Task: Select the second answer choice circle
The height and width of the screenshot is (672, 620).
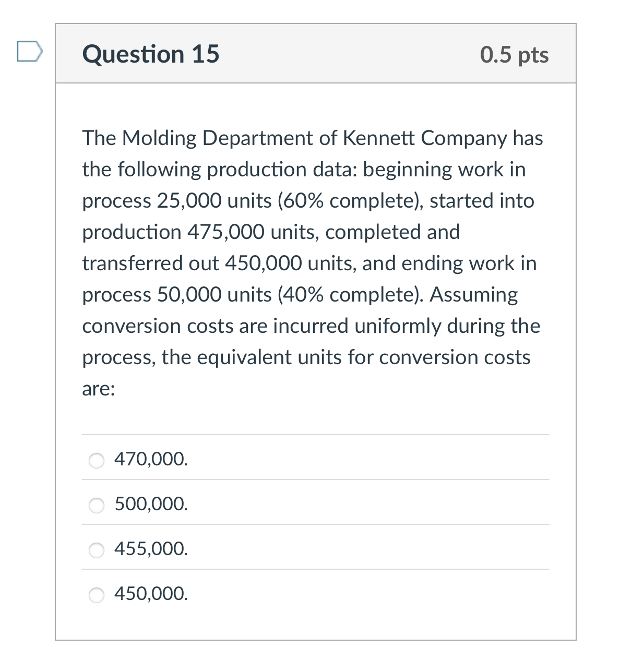Action: tap(97, 505)
